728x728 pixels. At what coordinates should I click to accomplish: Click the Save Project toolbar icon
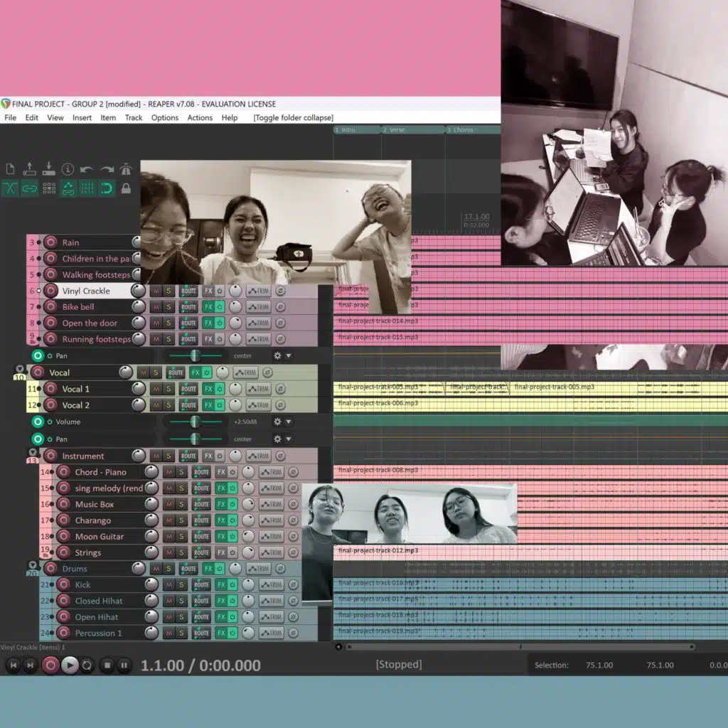coord(48,169)
